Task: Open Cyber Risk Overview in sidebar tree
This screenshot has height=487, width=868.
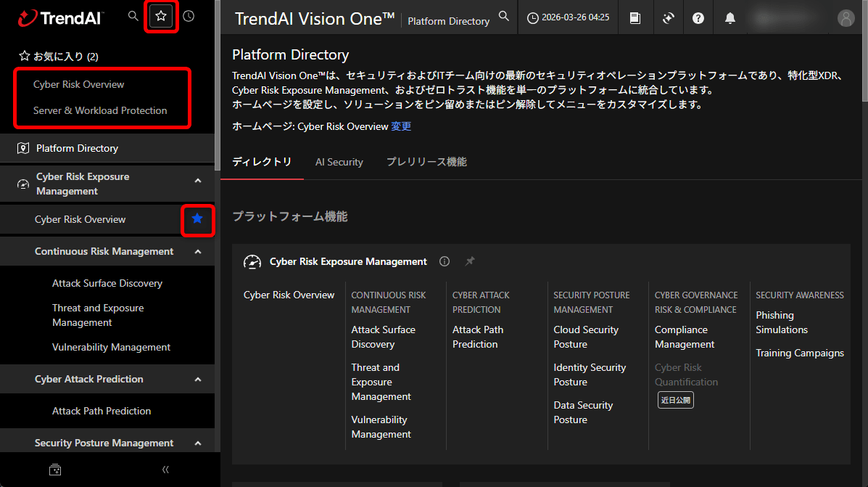Action: pos(80,219)
